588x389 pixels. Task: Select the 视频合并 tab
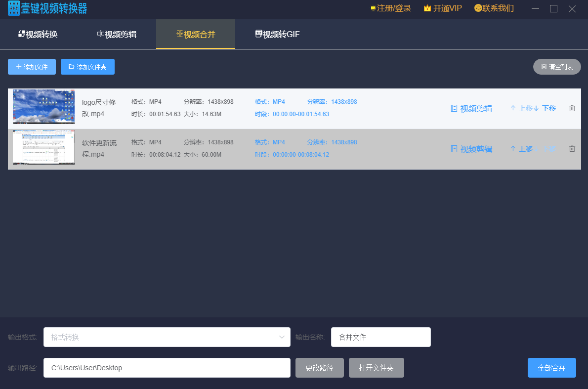tap(196, 34)
